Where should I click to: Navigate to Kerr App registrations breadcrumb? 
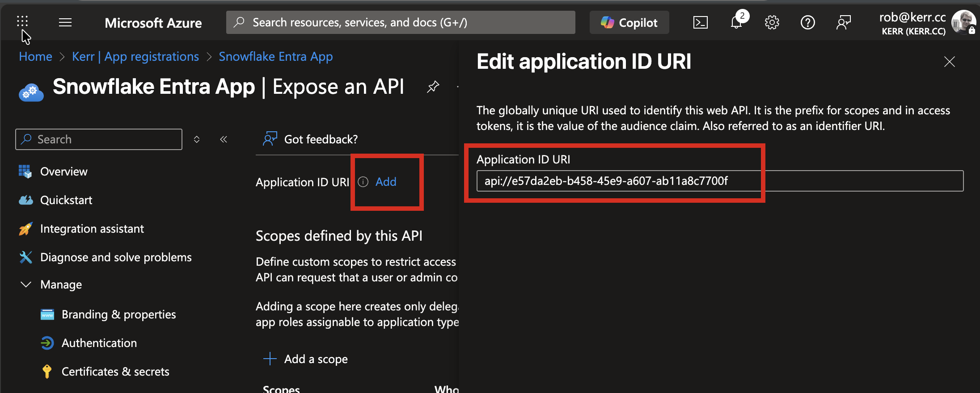(x=135, y=57)
